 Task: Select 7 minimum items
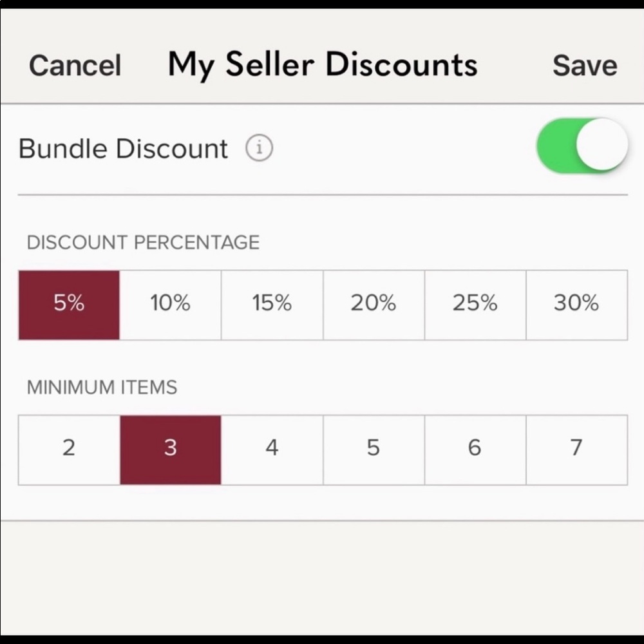click(x=576, y=449)
